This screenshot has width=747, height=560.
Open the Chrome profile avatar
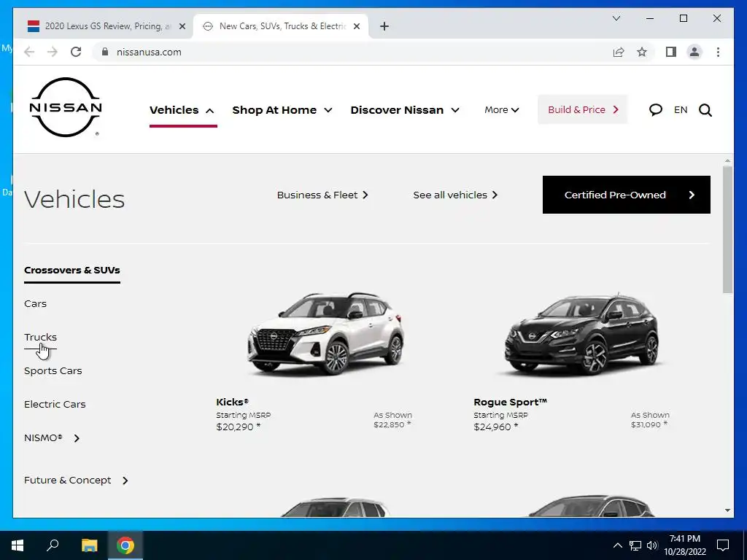coord(694,52)
